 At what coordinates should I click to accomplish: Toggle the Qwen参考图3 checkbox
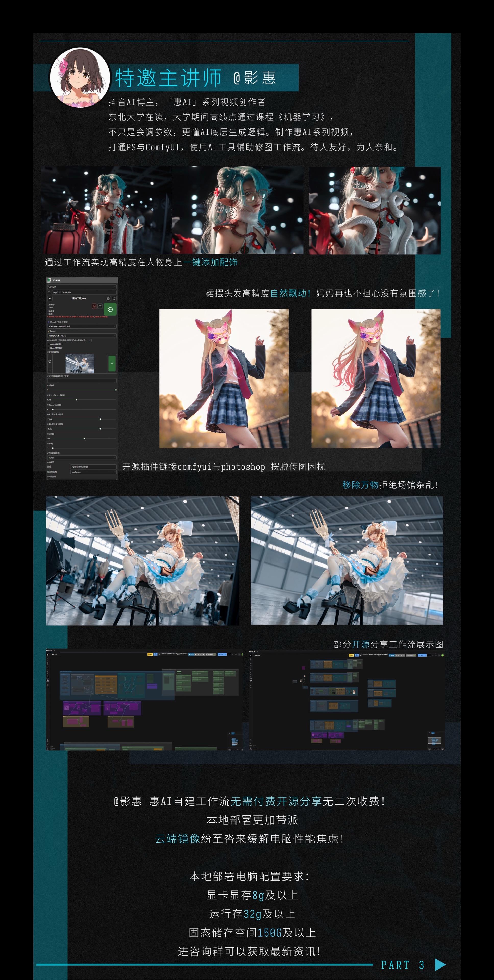tap(49, 348)
